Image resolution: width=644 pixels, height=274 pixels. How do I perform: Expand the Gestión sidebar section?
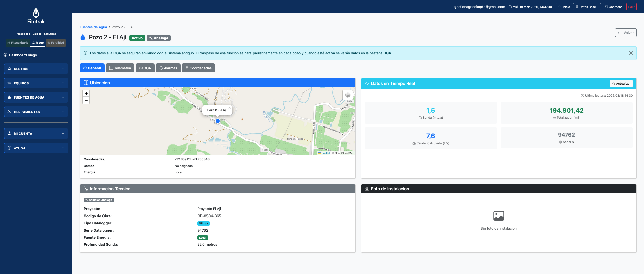[x=36, y=69]
